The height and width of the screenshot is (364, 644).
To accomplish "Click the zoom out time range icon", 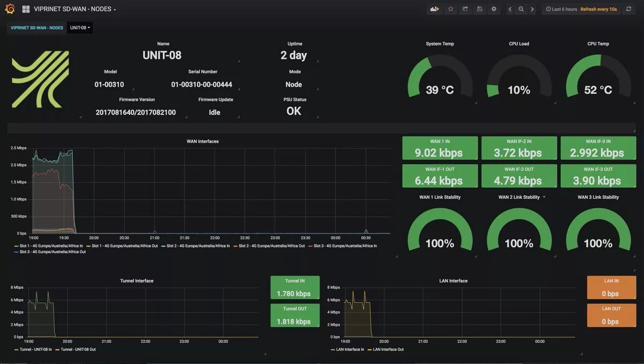I will pos(521,9).
